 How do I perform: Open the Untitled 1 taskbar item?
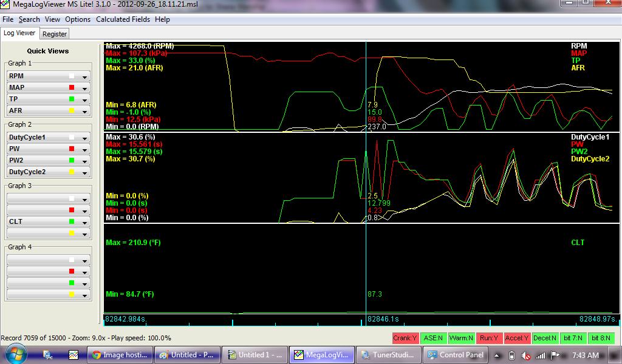coord(255,355)
